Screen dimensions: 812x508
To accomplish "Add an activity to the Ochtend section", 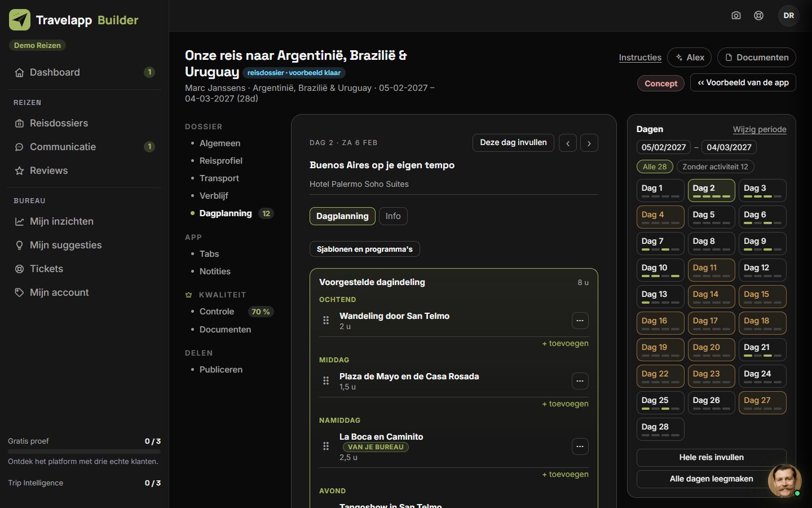I will click(x=565, y=343).
